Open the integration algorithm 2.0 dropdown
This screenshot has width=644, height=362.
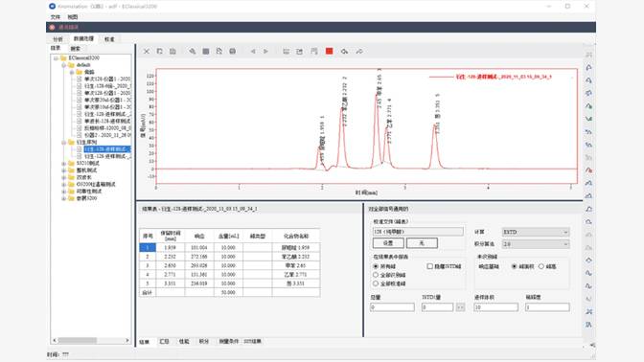pyautogui.click(x=536, y=244)
